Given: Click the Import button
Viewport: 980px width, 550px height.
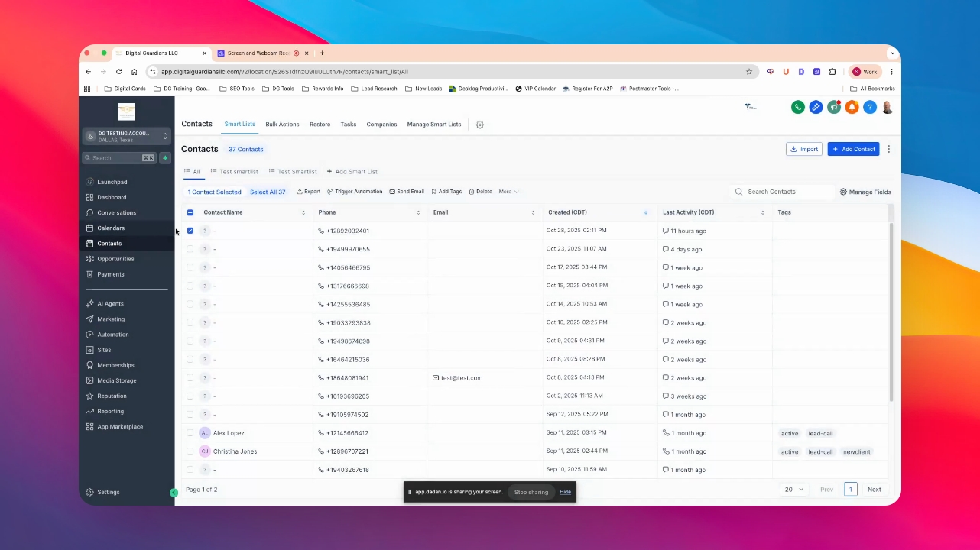Looking at the screenshot, I should tap(804, 149).
